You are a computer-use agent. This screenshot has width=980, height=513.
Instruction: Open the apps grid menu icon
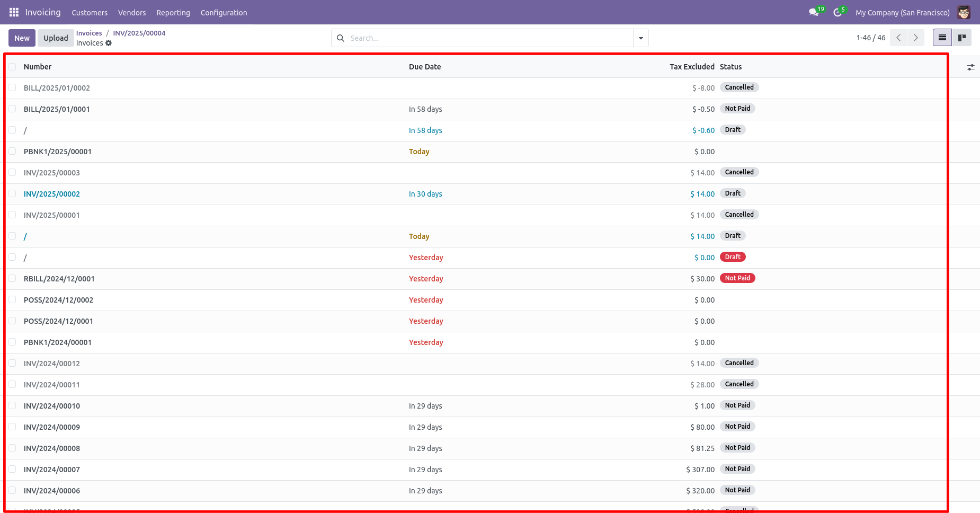(x=14, y=12)
